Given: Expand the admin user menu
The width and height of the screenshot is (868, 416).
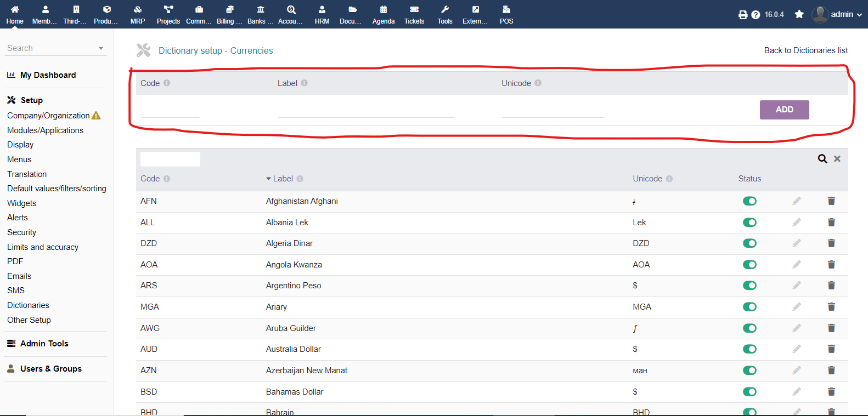Looking at the screenshot, I should (x=837, y=14).
